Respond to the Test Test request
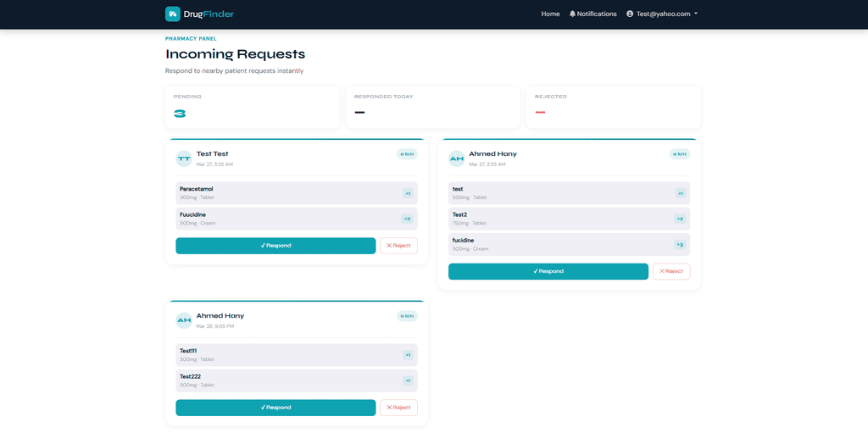868x433 pixels. click(275, 246)
